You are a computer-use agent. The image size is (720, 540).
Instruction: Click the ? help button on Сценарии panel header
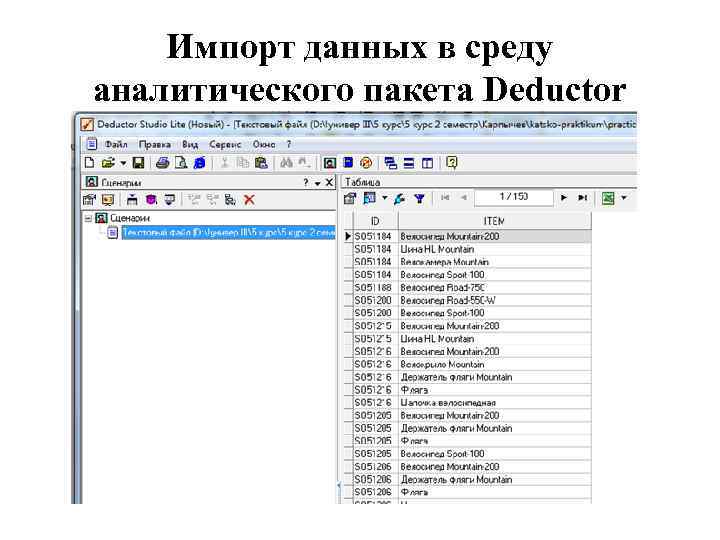point(306,182)
